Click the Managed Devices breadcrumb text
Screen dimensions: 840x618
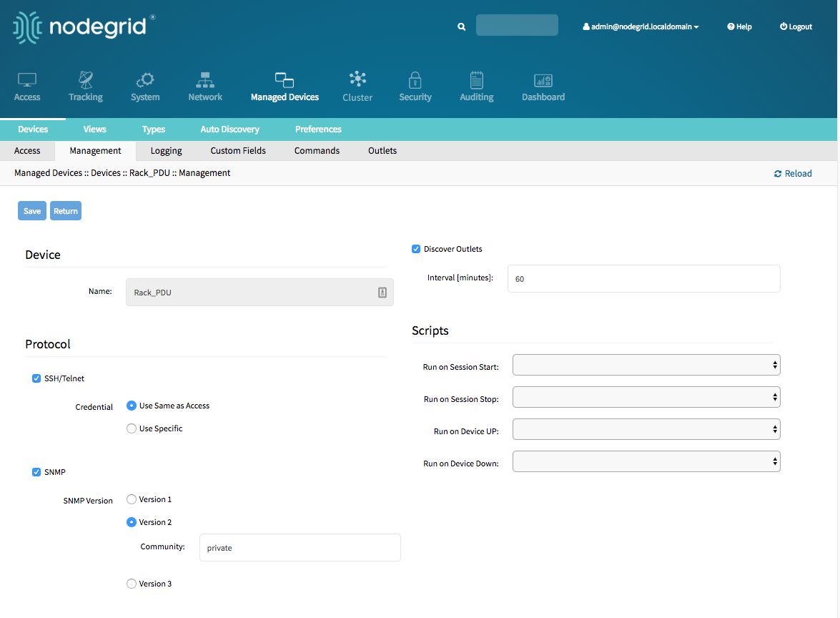click(x=48, y=173)
